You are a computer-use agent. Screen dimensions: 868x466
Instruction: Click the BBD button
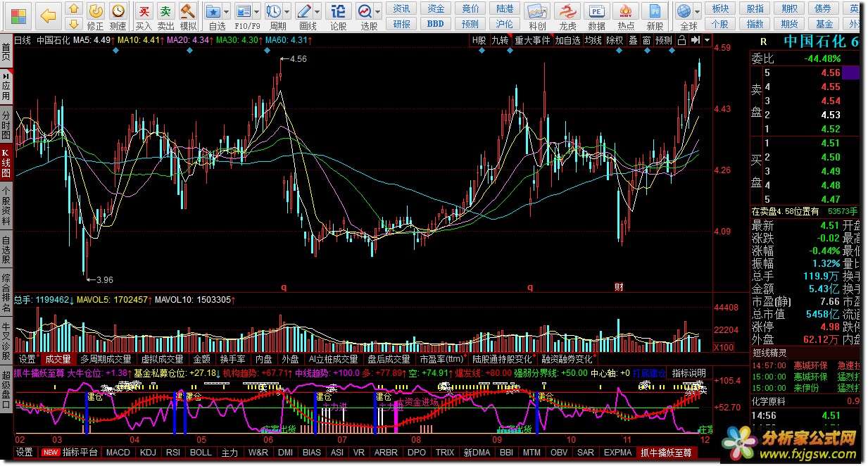pyautogui.click(x=436, y=23)
